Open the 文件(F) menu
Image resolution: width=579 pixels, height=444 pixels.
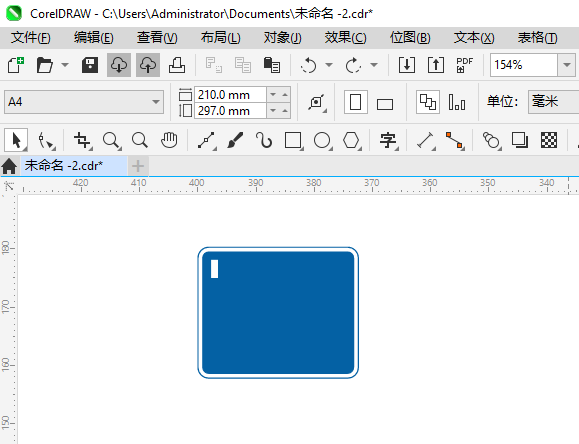[31, 38]
